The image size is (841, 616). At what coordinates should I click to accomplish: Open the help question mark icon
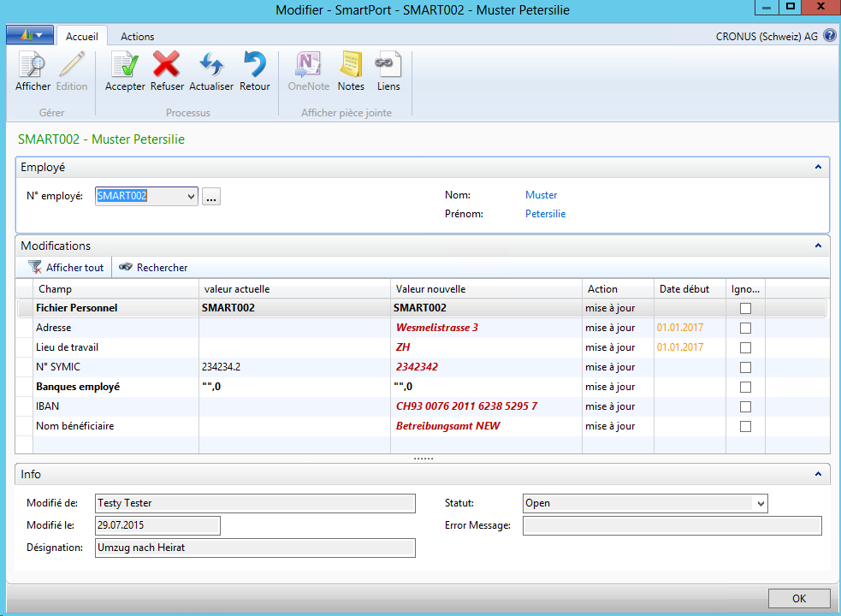click(829, 36)
